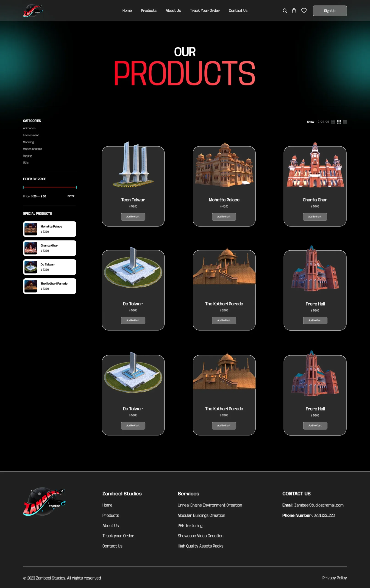Open the shopping bag cart icon
This screenshot has height=588, width=370.
pos(294,11)
